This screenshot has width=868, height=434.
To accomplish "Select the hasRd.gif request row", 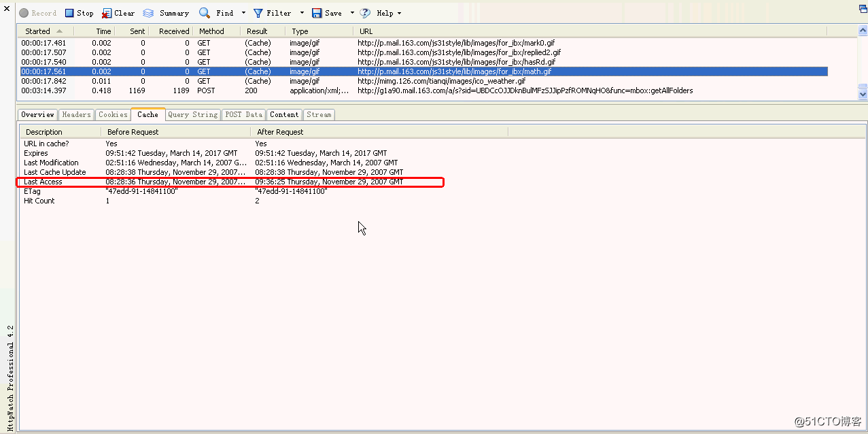I will click(x=423, y=62).
